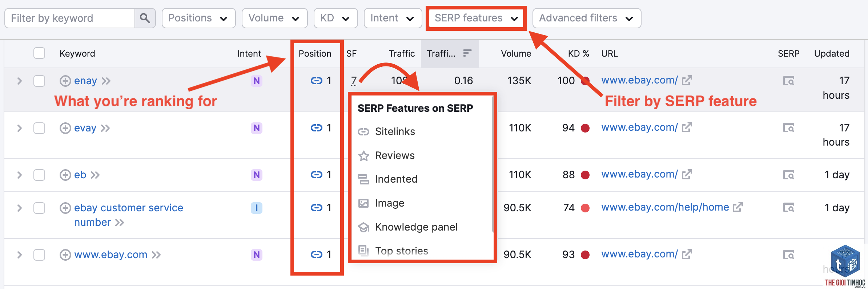The width and height of the screenshot is (868, 289).
Task: Click sitelinks position icon in enay row
Action: click(x=317, y=81)
